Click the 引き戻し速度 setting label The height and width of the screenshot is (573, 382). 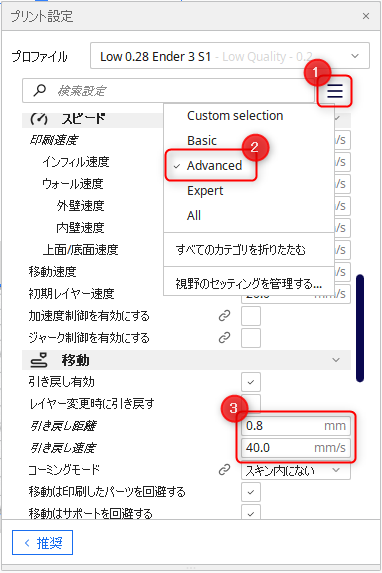[x=63, y=448]
